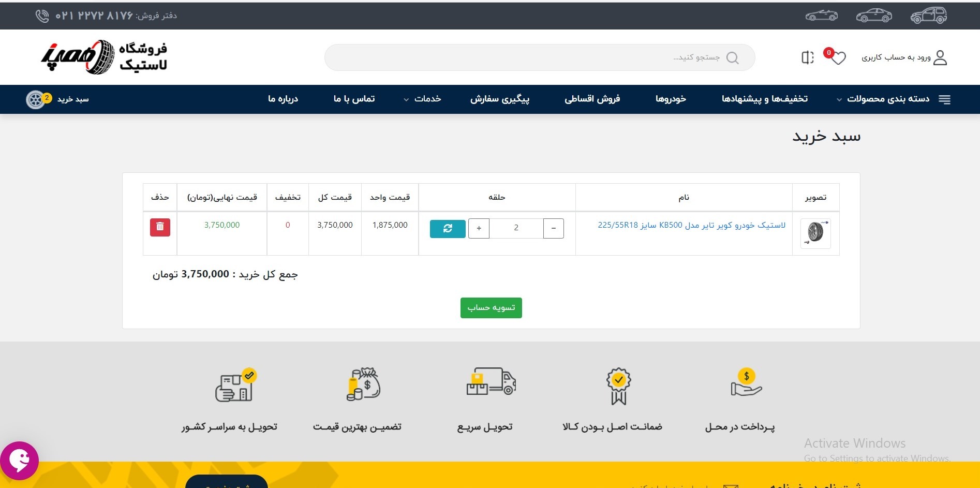Click the tire product thumbnail image
980x488 pixels.
[815, 233]
